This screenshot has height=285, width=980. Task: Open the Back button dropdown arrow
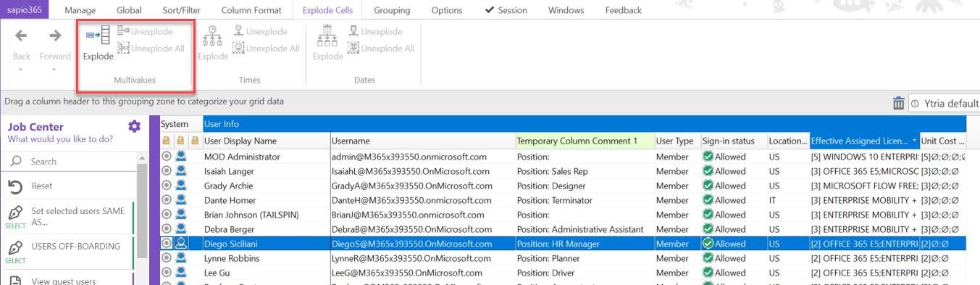[21, 70]
